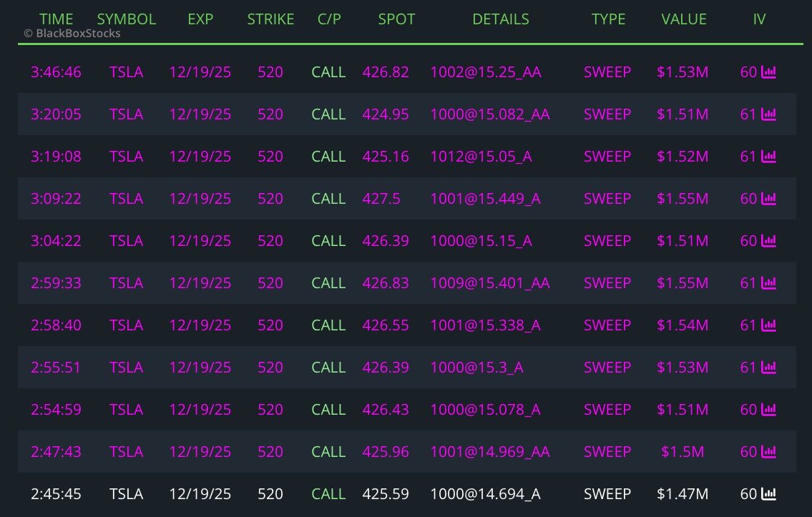Image resolution: width=812 pixels, height=517 pixels.
Task: Open IV chart icon for 2:55:51 row
Action: tap(768, 367)
